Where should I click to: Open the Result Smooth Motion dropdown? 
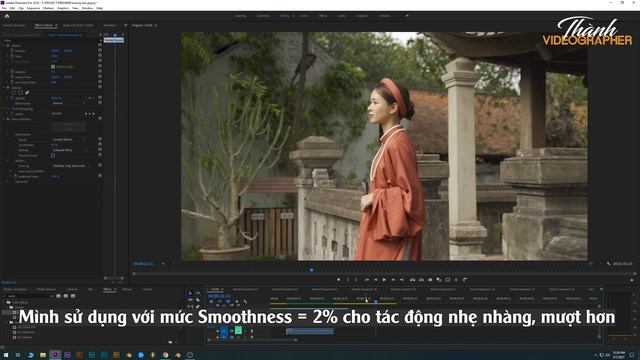(x=69, y=140)
